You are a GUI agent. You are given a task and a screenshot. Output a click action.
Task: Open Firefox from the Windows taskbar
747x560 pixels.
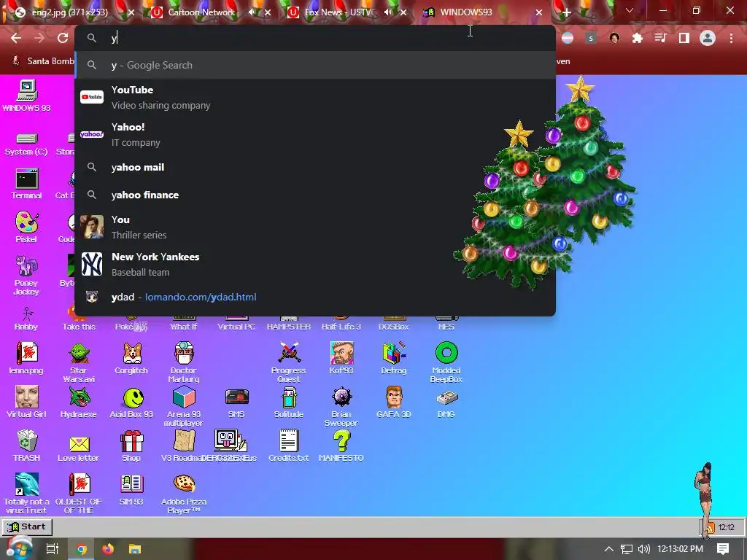108,549
